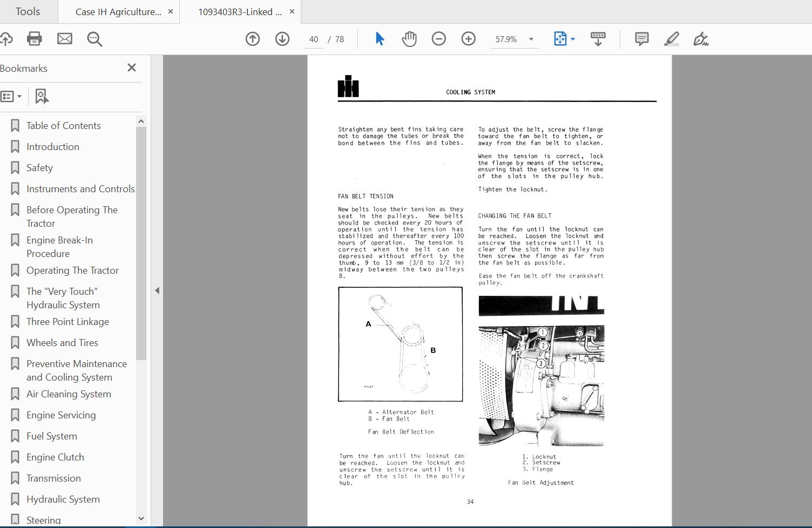
Task: Open the Engine Clutch bookmark
Action: (55, 457)
